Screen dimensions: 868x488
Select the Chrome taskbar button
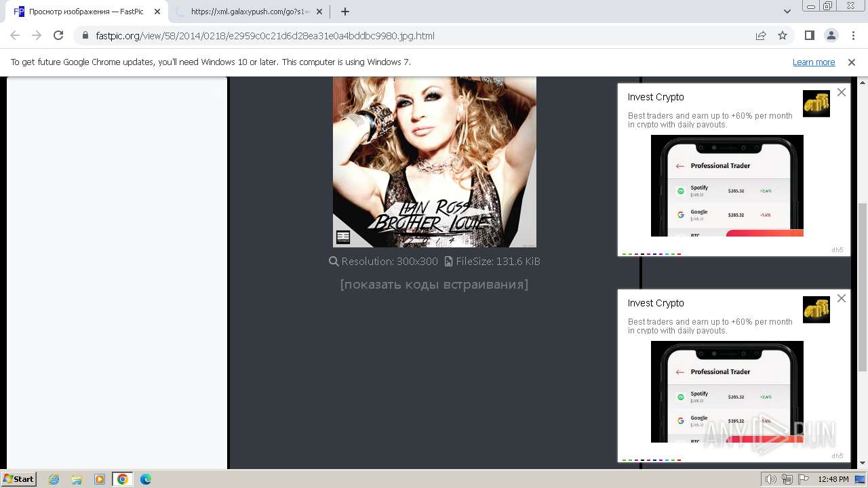point(123,479)
